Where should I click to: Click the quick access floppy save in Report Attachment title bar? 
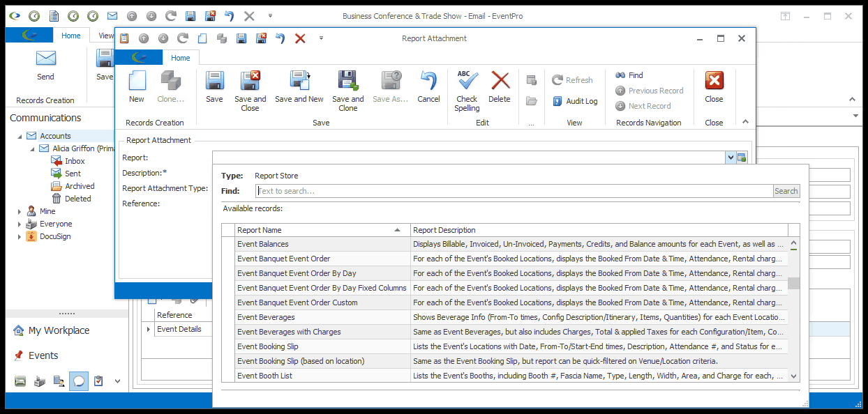click(241, 38)
